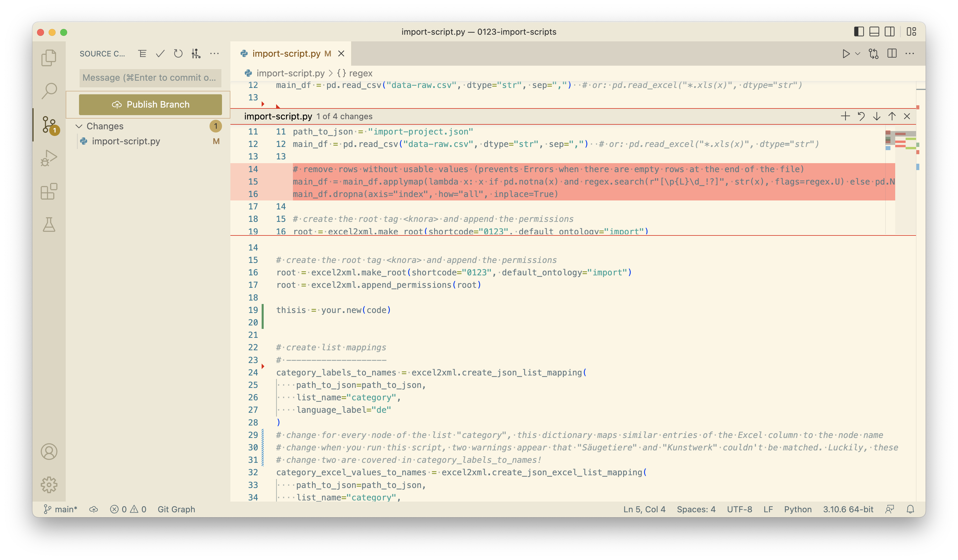Open Source Control more actions ellipsis
958x560 pixels.
click(x=214, y=54)
